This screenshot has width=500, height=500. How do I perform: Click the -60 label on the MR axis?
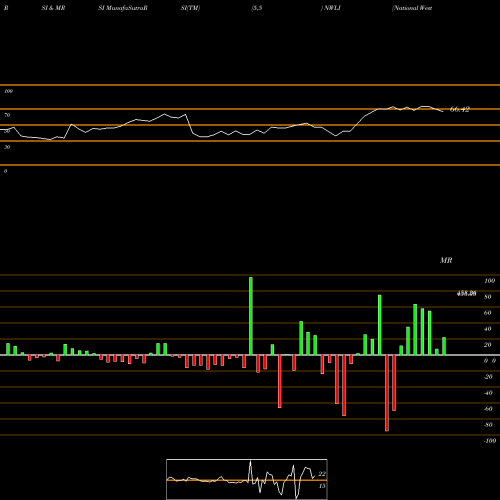[488, 409]
